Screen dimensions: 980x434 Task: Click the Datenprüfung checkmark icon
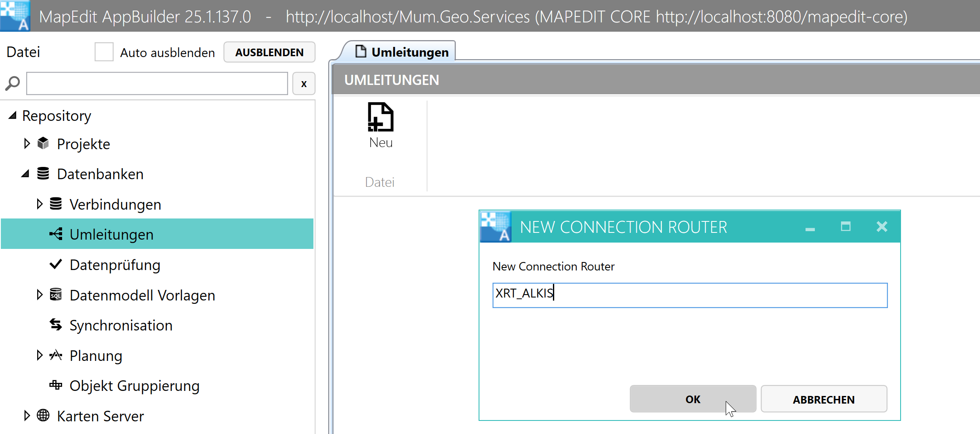pos(56,265)
